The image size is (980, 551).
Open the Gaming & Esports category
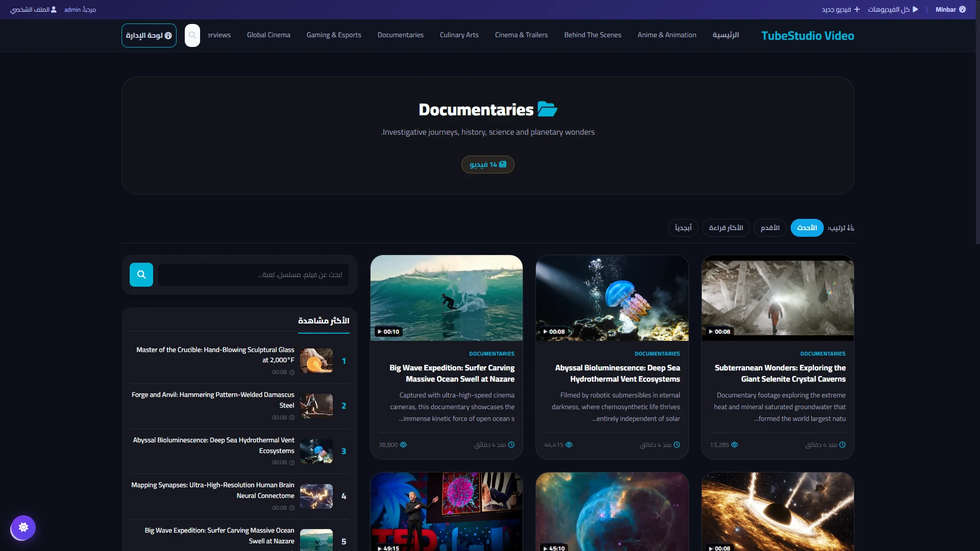point(334,35)
